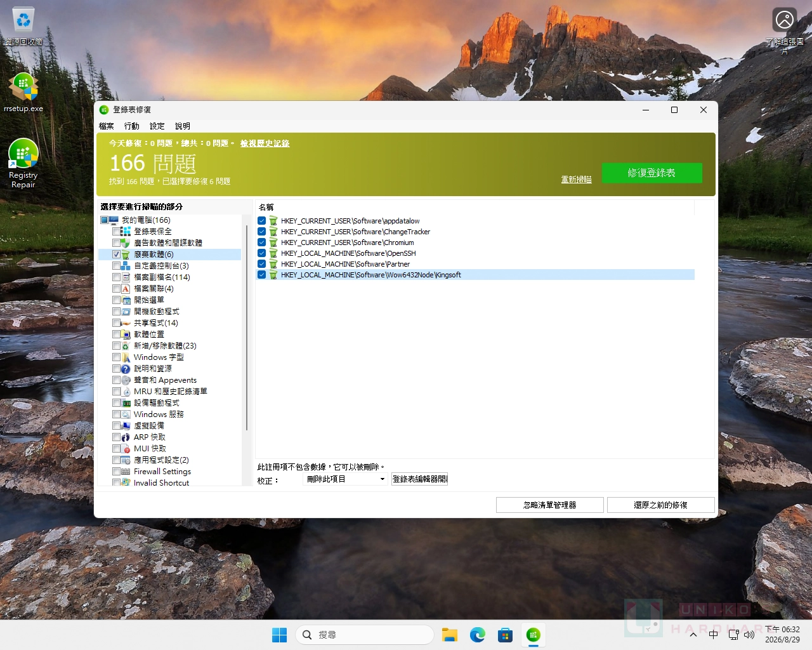Select the Invalid Shortcut tree row
812x650 pixels.
click(161, 482)
